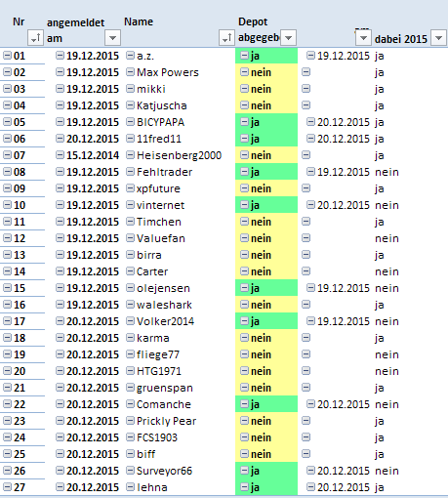Open the 'Depot abgegeben' filter dropdown

[x=288, y=38]
